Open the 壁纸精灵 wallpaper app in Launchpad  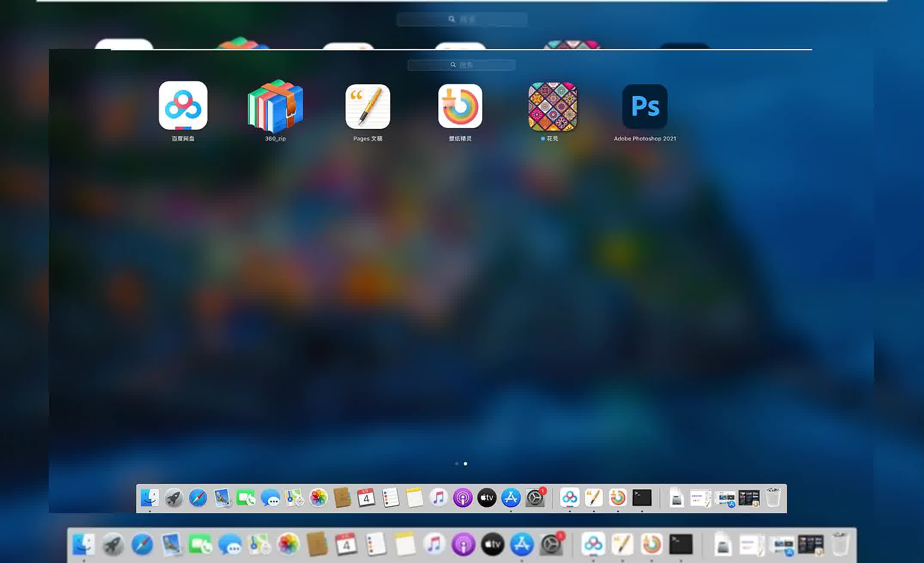click(x=460, y=106)
